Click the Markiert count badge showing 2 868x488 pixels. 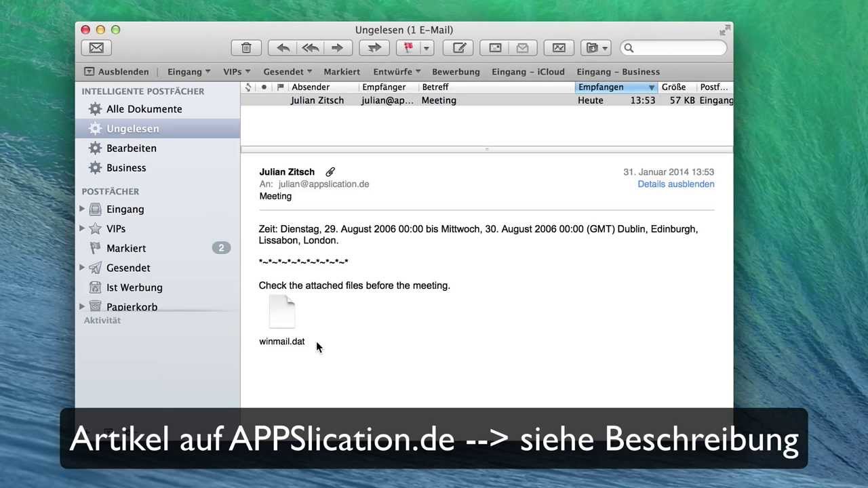click(x=221, y=248)
